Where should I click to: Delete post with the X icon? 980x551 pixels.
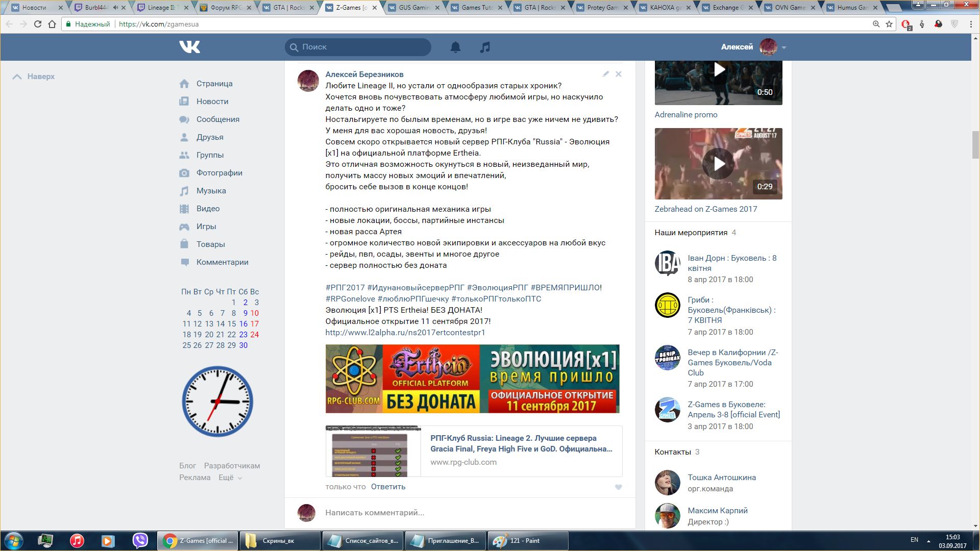(x=618, y=74)
